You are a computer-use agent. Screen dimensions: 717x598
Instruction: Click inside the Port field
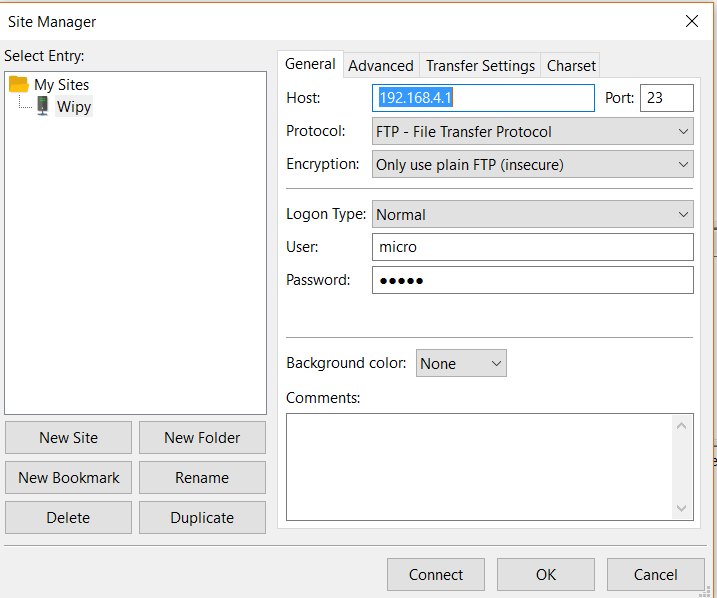(x=666, y=98)
